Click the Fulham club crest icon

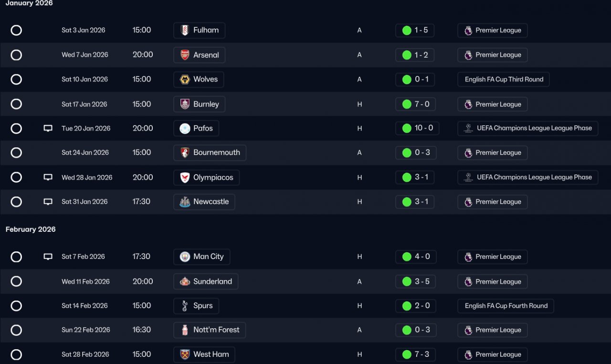click(185, 31)
